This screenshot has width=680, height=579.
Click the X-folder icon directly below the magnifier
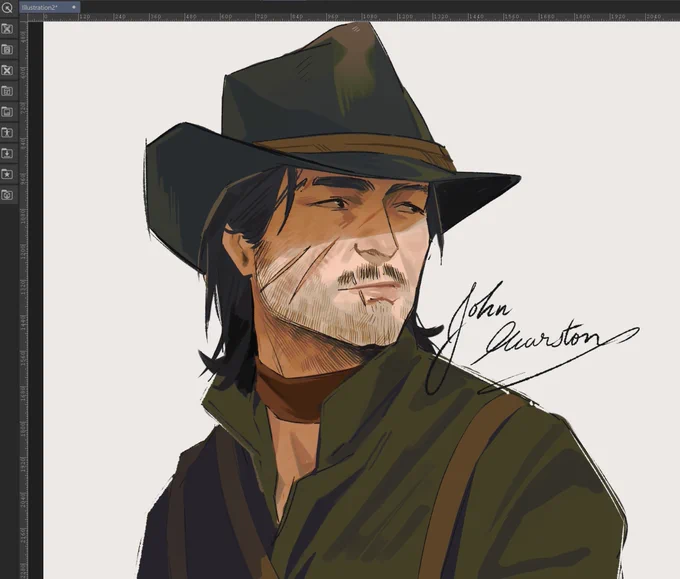click(7, 29)
